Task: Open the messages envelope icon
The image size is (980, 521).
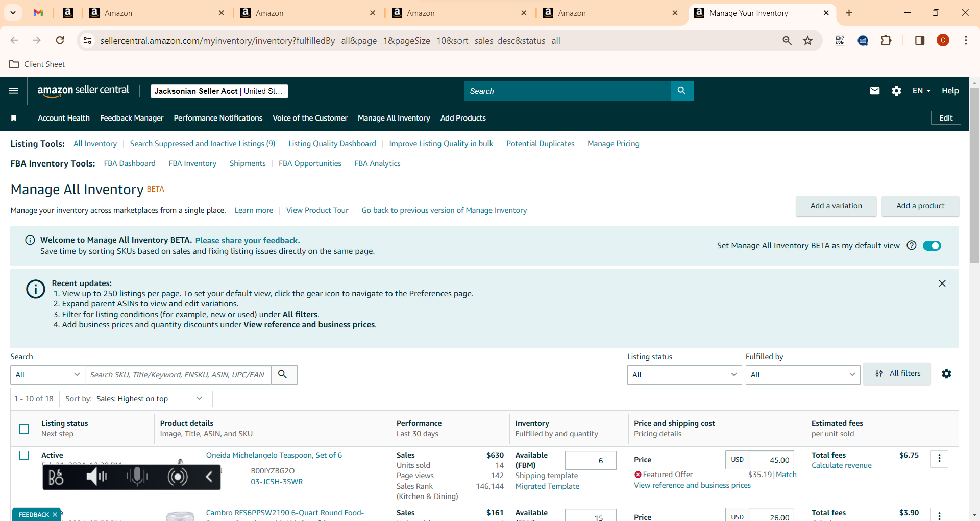Action: click(x=875, y=91)
